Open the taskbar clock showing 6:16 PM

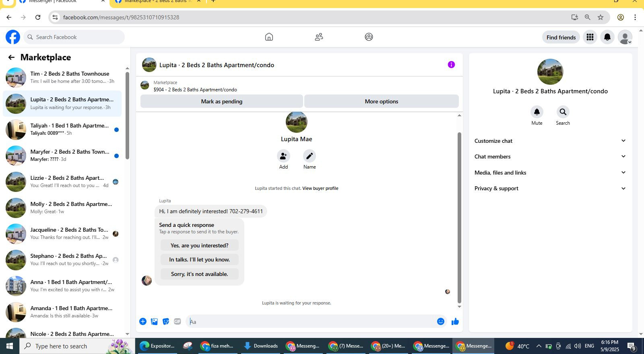point(609,346)
